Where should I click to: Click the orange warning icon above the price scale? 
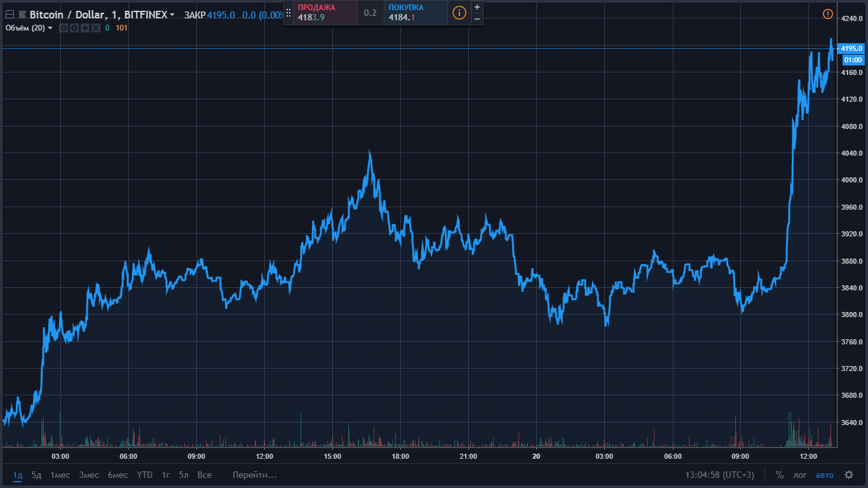coord(827,14)
